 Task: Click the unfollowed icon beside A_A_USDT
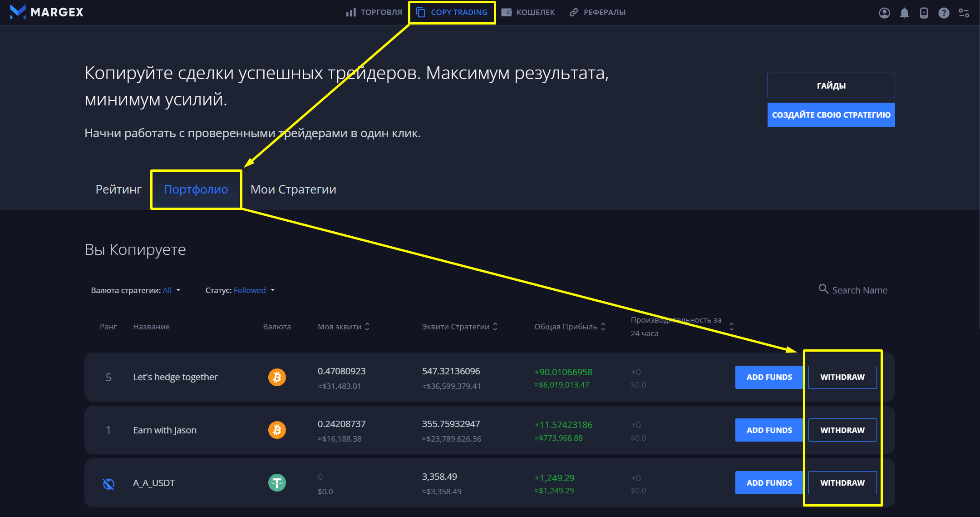[x=108, y=484]
